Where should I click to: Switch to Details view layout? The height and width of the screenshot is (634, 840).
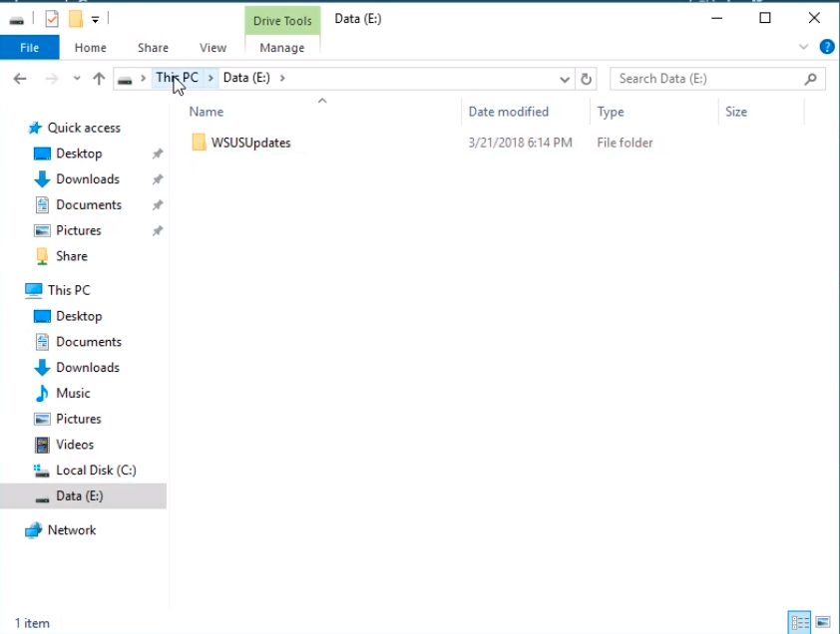pyautogui.click(x=799, y=623)
